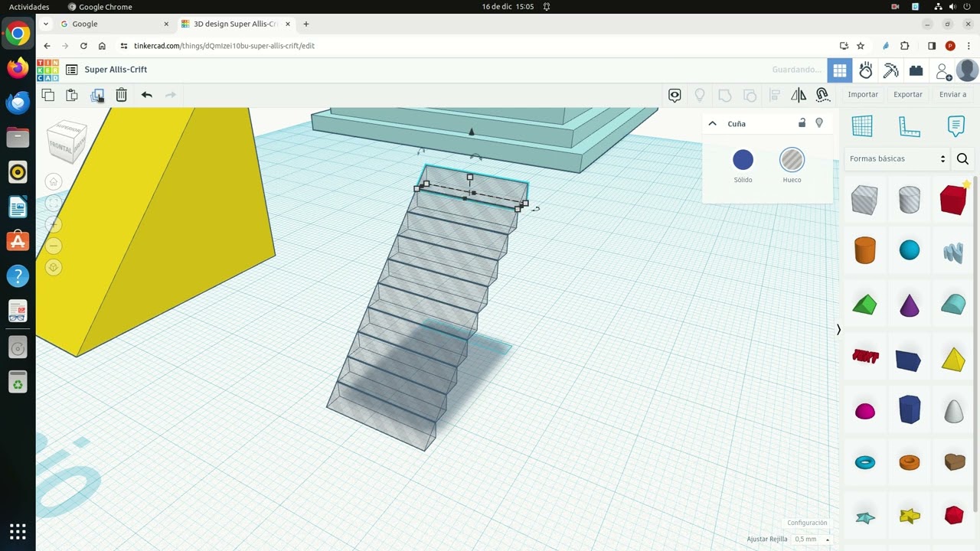Open a new Chrome tab
The width and height of the screenshot is (980, 551).
click(306, 24)
